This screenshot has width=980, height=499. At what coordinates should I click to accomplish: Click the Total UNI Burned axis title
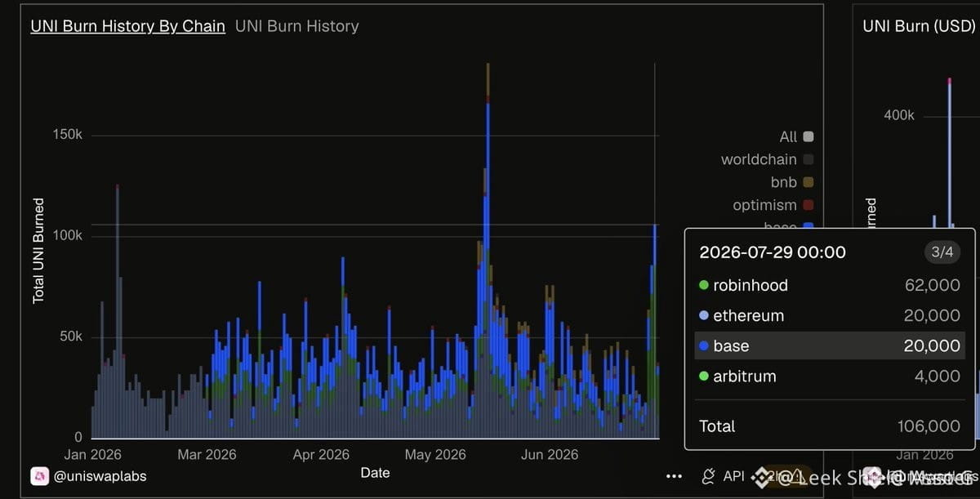[38, 251]
